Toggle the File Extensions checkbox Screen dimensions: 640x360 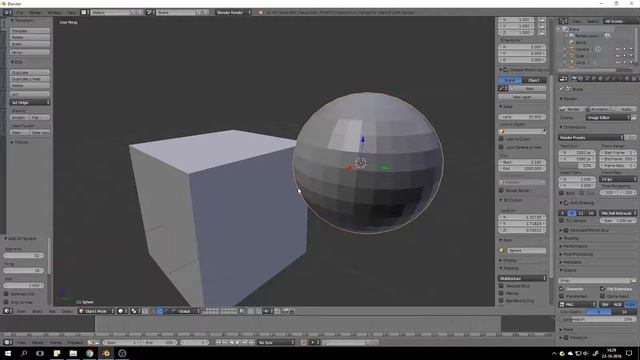click(602, 289)
